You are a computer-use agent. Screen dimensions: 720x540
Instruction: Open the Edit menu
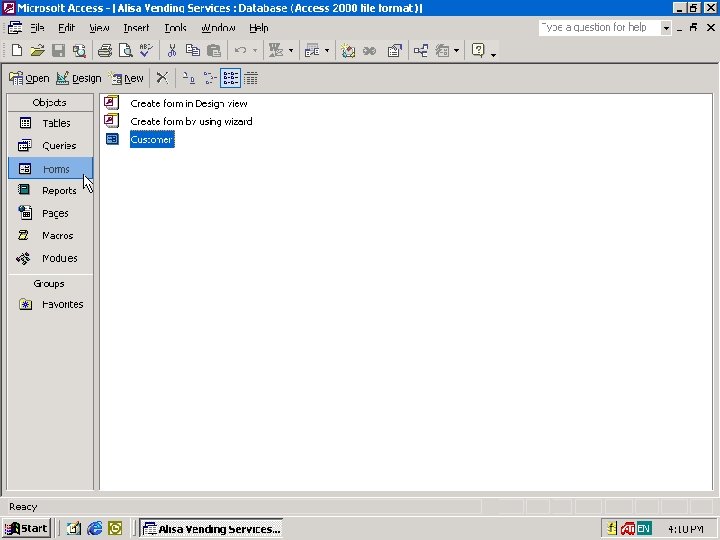66,28
